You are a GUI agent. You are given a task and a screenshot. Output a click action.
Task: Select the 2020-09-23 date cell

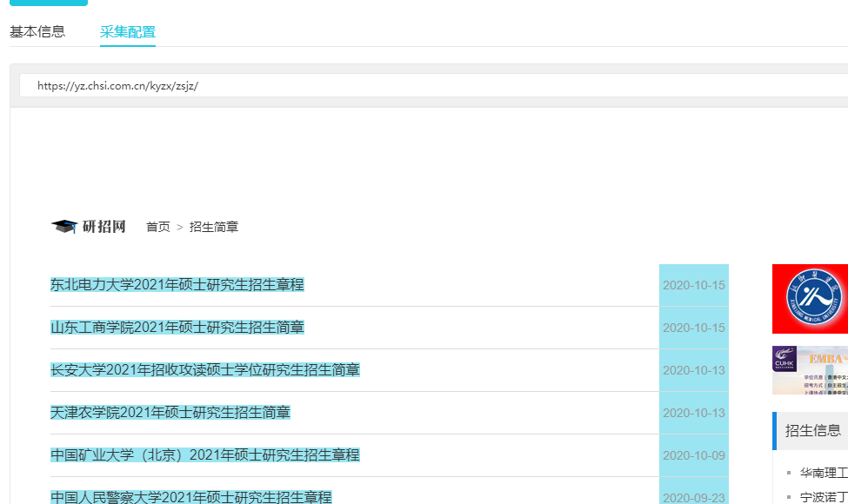coord(694,491)
